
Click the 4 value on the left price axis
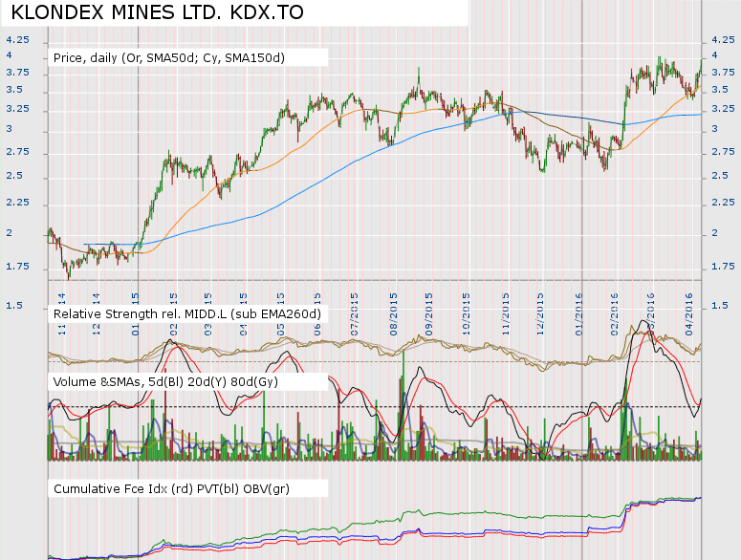(9, 55)
